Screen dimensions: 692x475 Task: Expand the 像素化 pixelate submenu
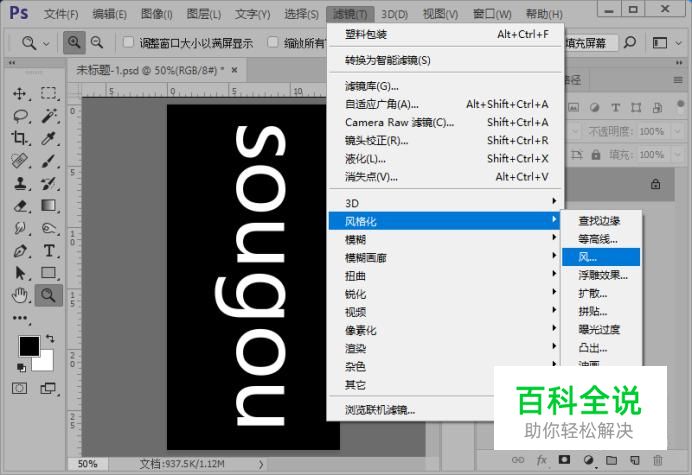click(x=444, y=330)
